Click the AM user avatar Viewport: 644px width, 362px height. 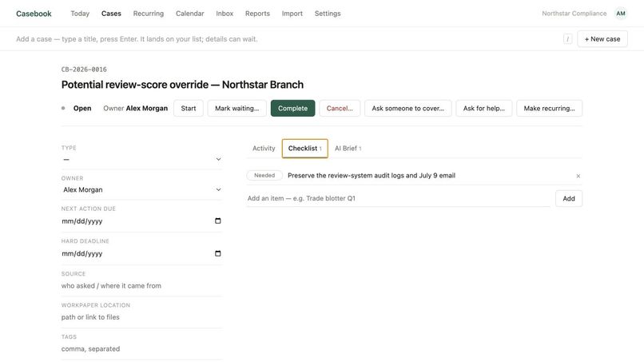click(621, 14)
